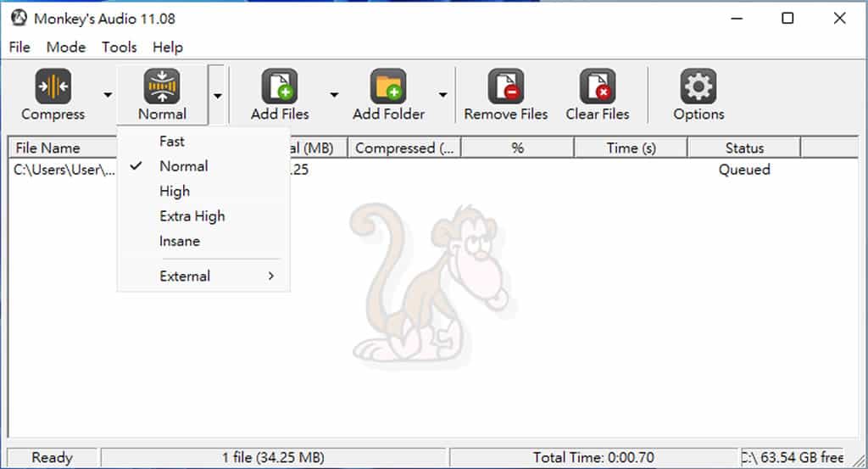Click the C:\ 63.54 GB free status

coord(793,457)
